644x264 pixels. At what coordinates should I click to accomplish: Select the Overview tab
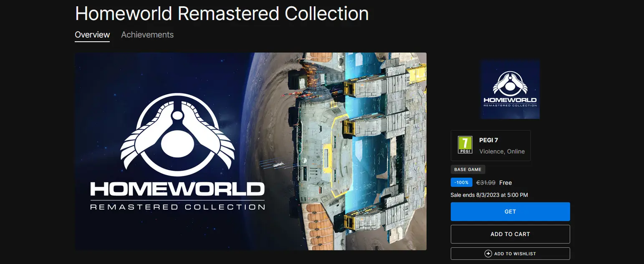pyautogui.click(x=92, y=35)
